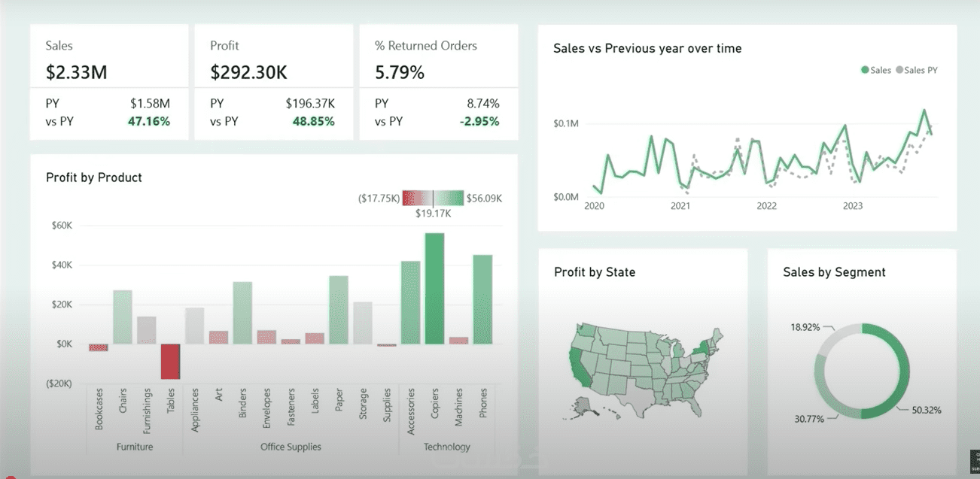Click the Profit KPI card value $292.30K
Viewport: 980px width, 479px height.
click(x=249, y=73)
